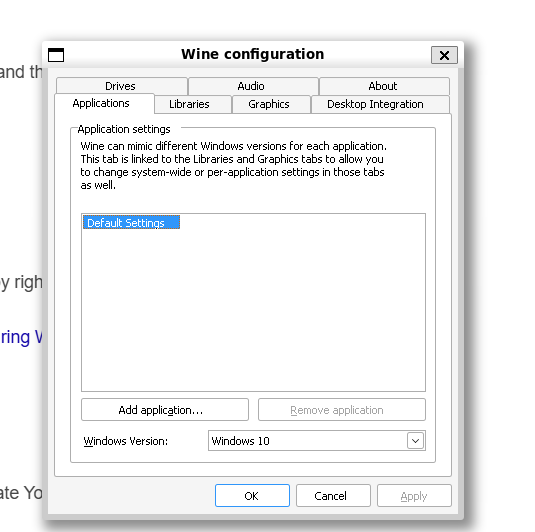
Task: Click the Remove application button
Action: (x=342, y=409)
